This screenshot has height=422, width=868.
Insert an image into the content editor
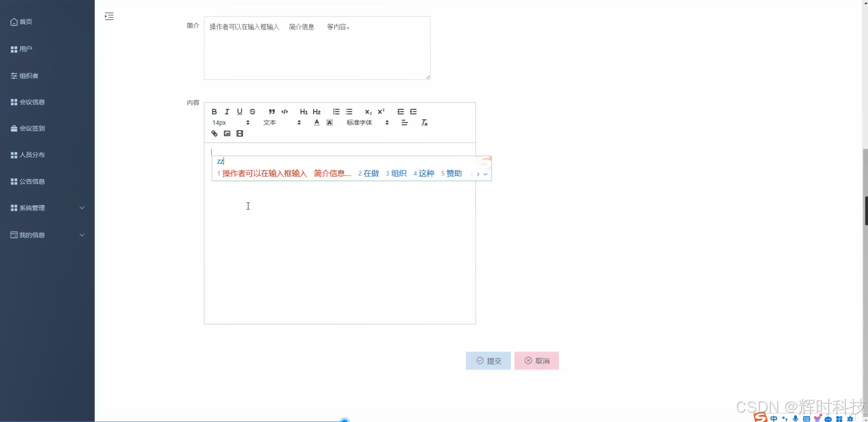(x=227, y=133)
